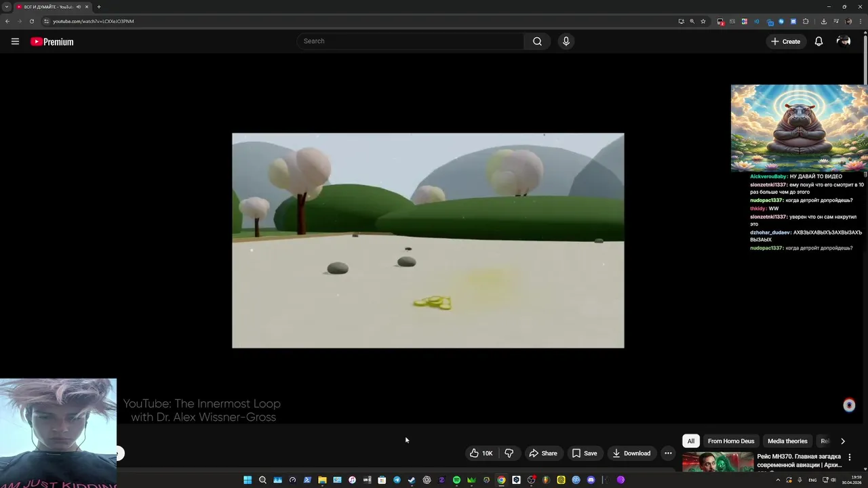
Task: Open Windows taskbar search
Action: pos(262,480)
